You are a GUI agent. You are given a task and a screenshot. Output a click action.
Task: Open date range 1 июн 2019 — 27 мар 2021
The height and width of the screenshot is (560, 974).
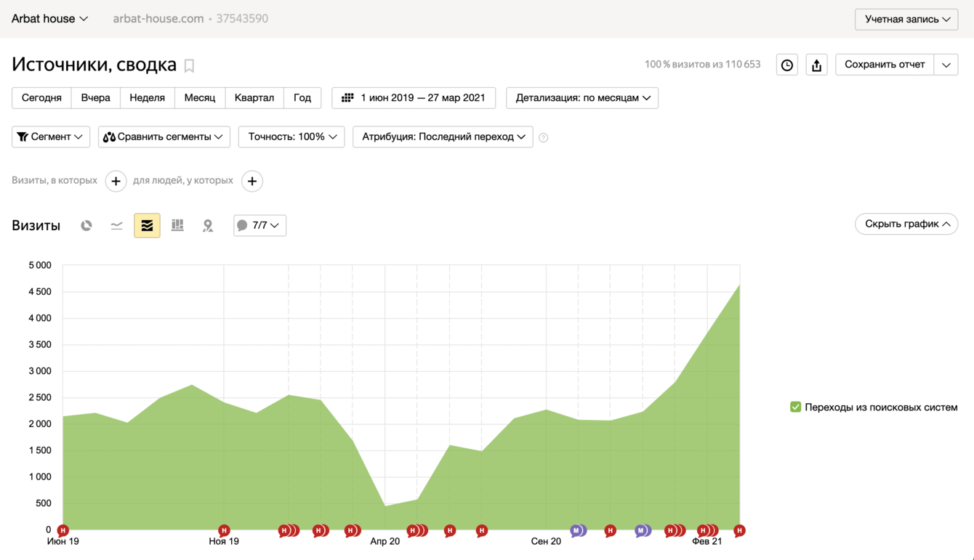click(414, 98)
